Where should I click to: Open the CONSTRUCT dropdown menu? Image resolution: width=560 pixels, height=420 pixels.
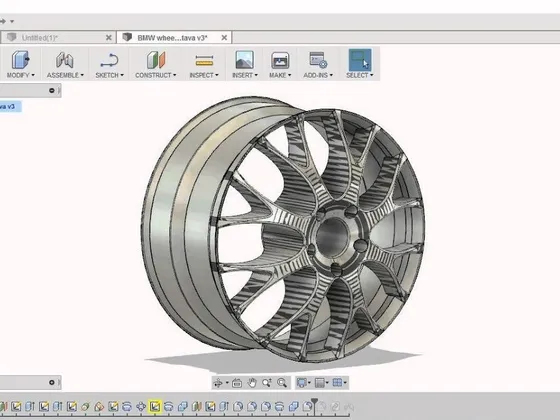(156, 75)
